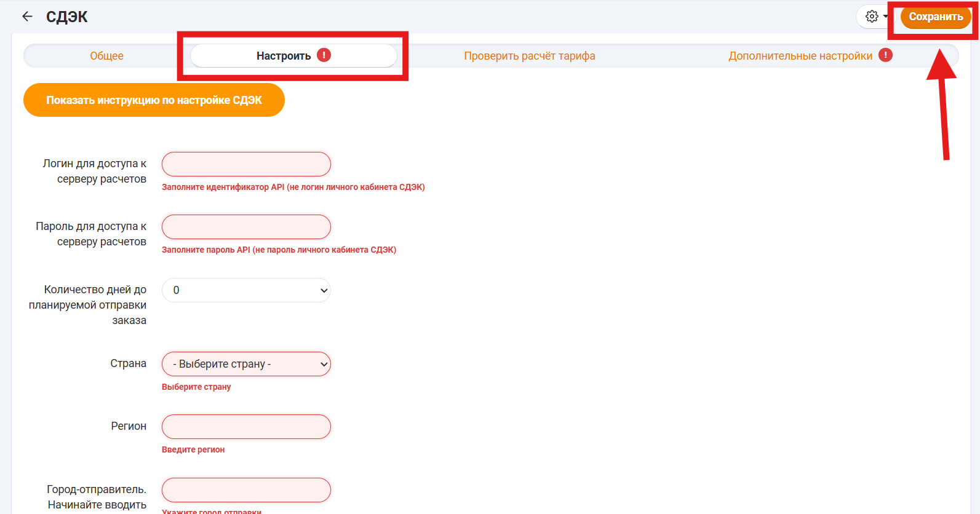The image size is (980, 514).
Task: Click the back arrow next to СДЭК
Action: point(27,17)
